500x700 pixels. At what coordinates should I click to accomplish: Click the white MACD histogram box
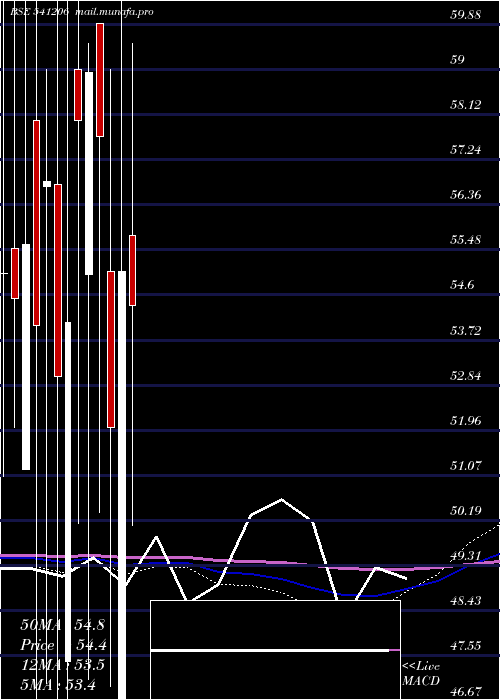[275, 650]
